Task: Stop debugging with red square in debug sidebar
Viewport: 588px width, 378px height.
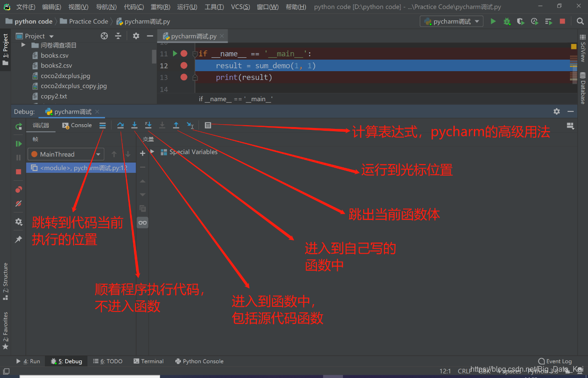Action: point(19,171)
